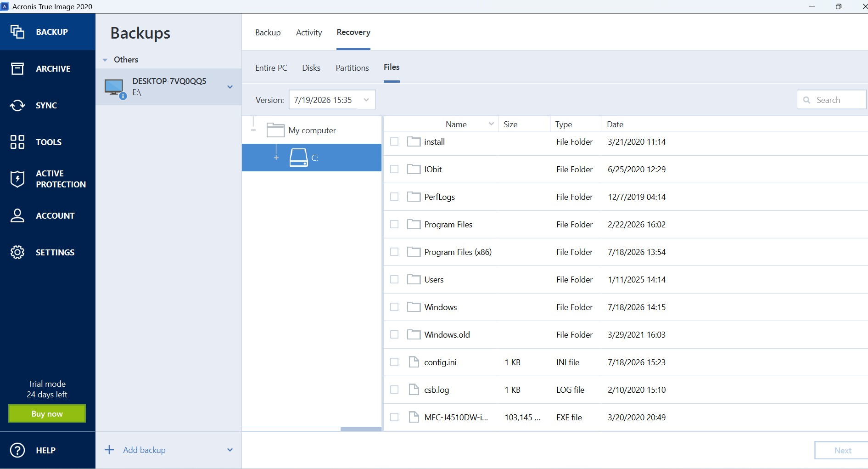The width and height of the screenshot is (868, 469).
Task: Check the Windows.old folder checkbox
Action: click(x=394, y=334)
